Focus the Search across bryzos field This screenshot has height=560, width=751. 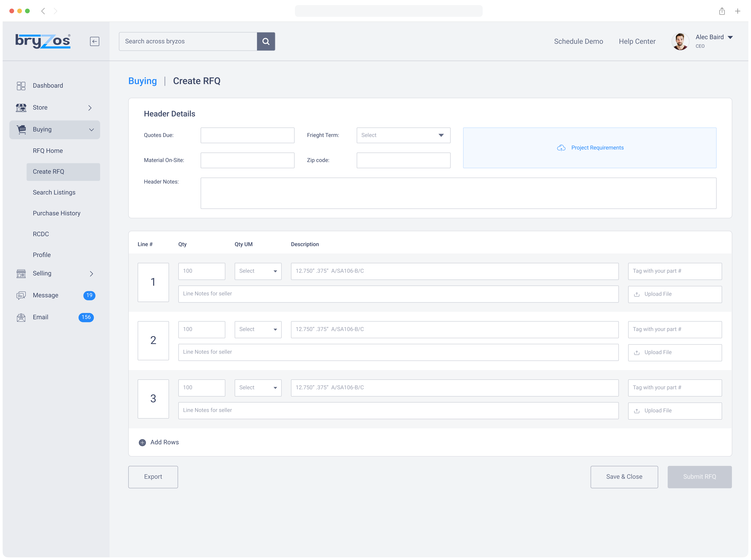tap(188, 41)
